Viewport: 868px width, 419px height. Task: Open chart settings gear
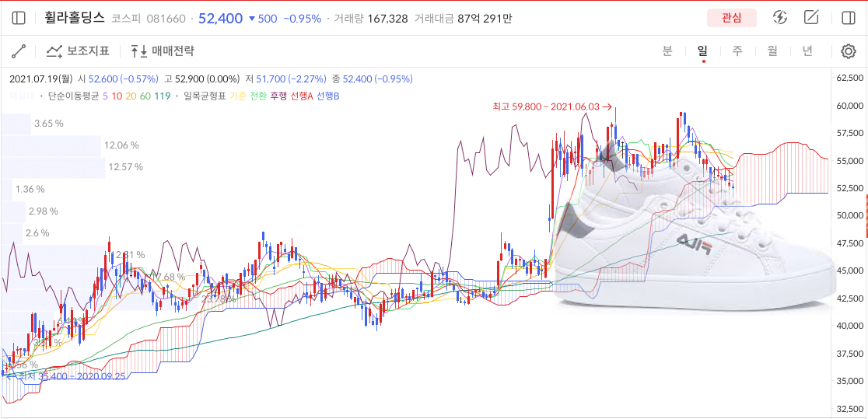[x=849, y=51]
